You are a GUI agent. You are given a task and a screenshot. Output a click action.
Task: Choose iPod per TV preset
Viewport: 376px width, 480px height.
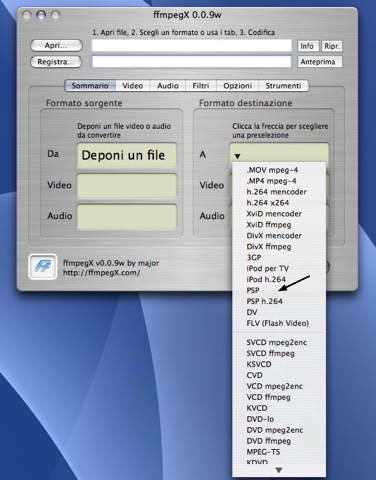point(279,269)
